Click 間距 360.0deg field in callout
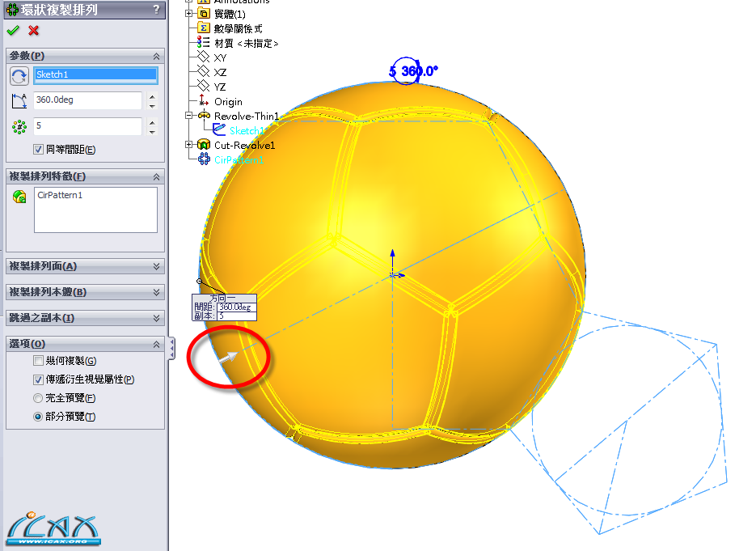The image size is (756, 551). [236, 307]
